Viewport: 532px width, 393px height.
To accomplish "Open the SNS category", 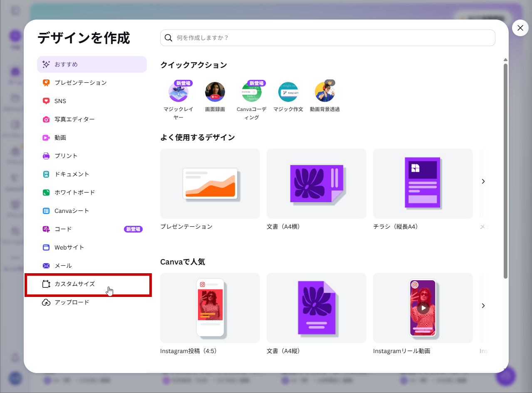I will tap(92, 101).
